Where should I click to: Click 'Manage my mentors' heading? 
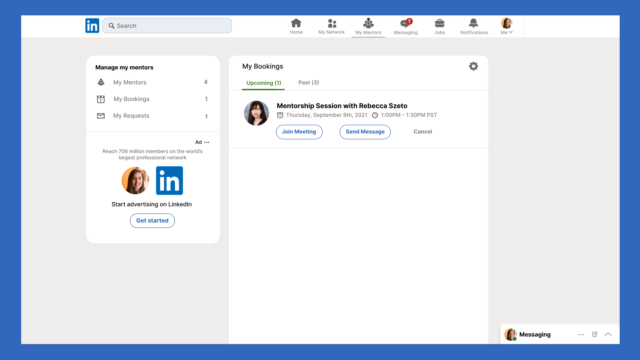(x=124, y=67)
